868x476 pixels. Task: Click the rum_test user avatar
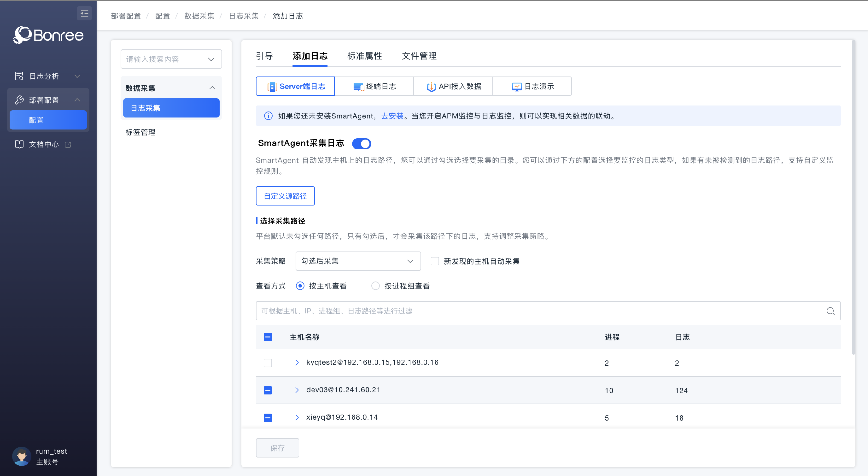(21, 456)
